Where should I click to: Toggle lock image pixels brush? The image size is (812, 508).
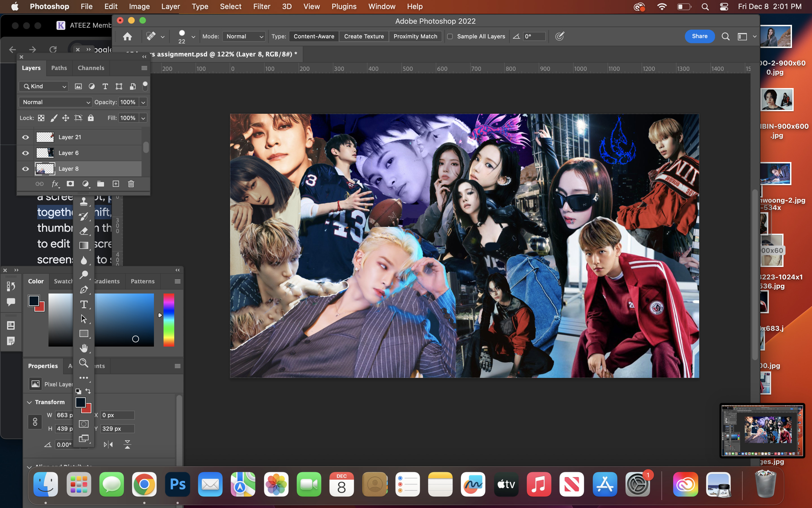(54, 118)
